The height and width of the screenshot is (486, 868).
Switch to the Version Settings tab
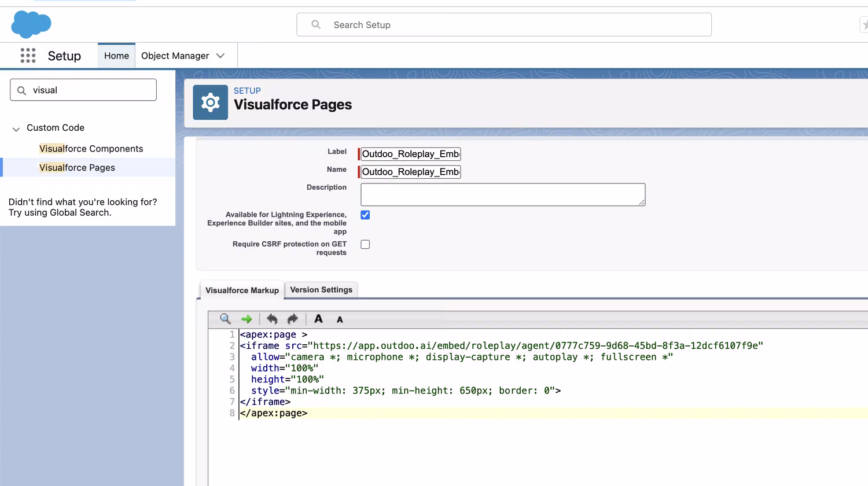coord(321,289)
